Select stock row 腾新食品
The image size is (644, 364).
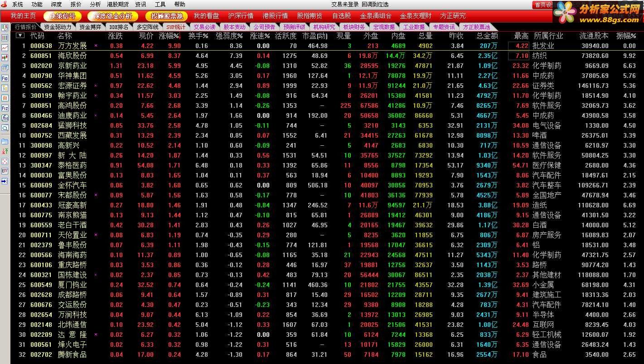pos(327,354)
